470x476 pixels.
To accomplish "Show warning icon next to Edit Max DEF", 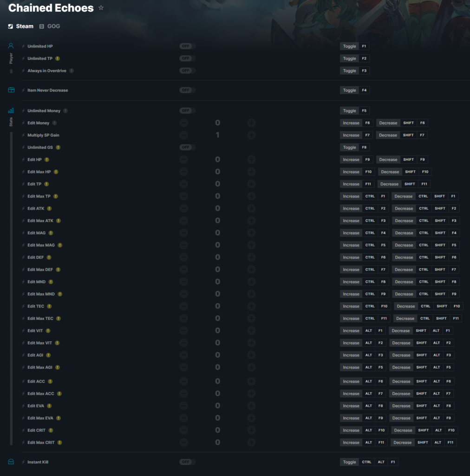I will 58,270.
